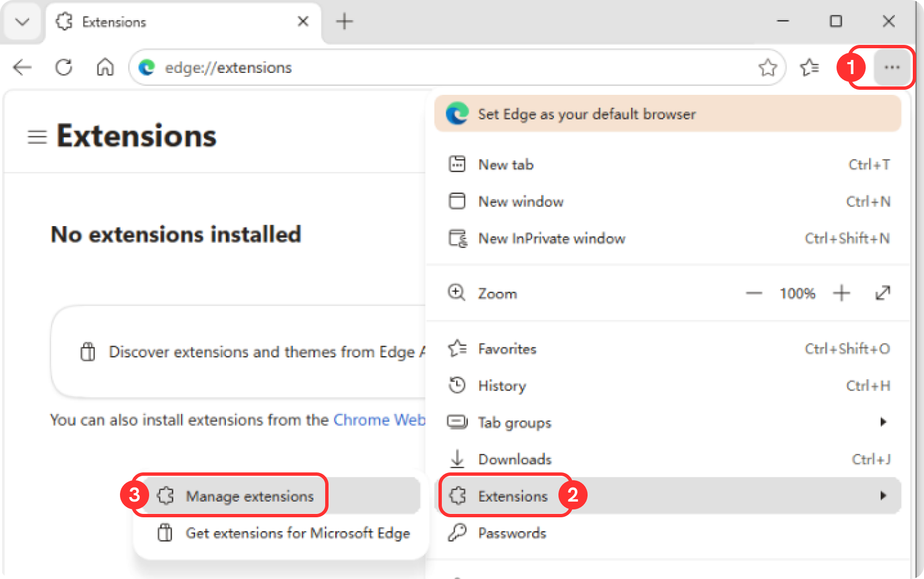This screenshot has height=579, width=924.
Task: Expand the Tab groups submenu arrow
Action: (x=883, y=422)
